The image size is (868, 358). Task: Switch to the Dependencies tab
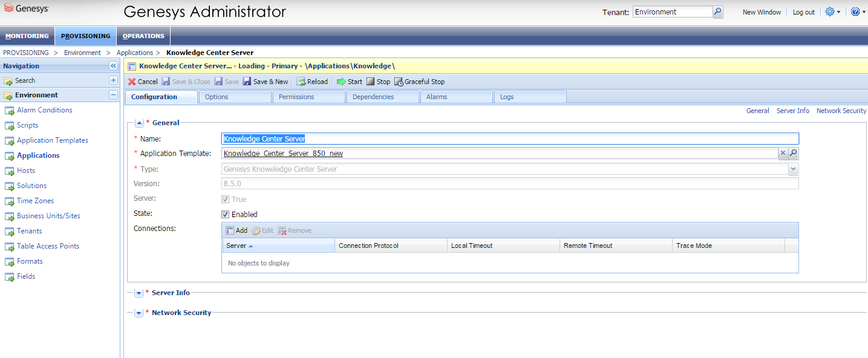pyautogui.click(x=382, y=97)
